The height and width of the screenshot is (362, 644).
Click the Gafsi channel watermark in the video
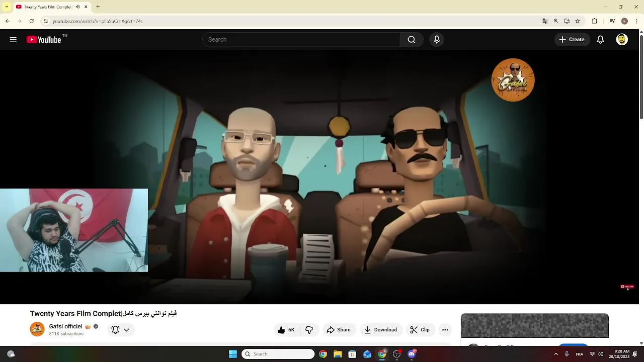tap(513, 80)
